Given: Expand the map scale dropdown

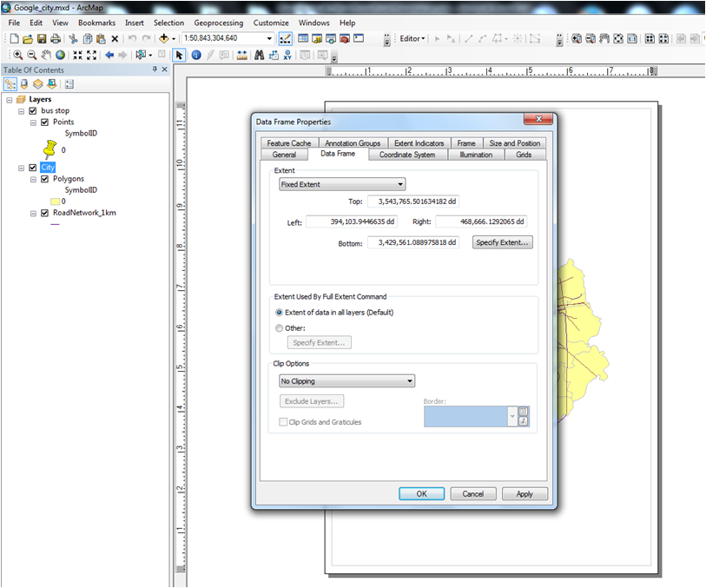Looking at the screenshot, I should (x=269, y=39).
